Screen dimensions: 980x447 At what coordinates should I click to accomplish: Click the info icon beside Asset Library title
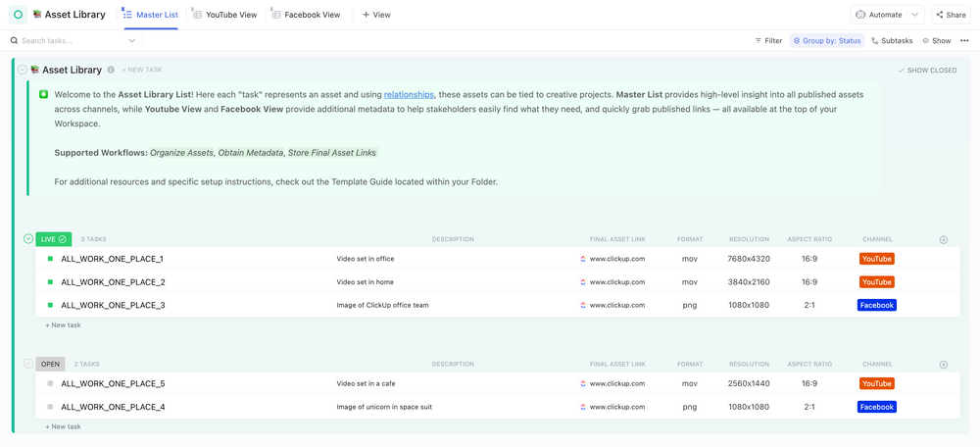[x=111, y=71]
